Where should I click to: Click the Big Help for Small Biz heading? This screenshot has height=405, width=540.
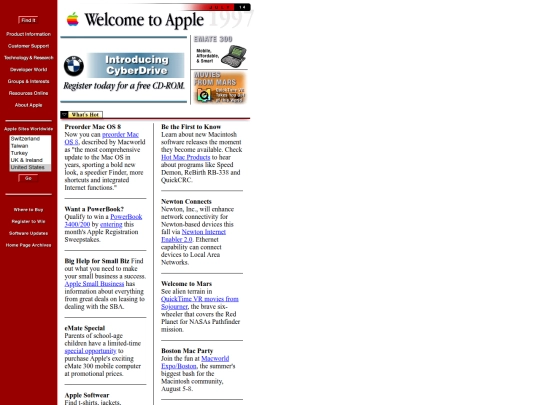click(97, 261)
